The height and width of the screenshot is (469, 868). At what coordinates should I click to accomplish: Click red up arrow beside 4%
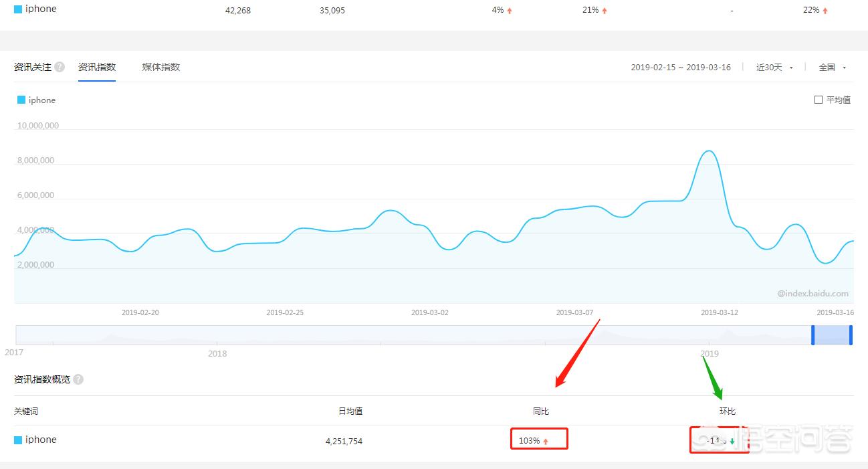click(510, 11)
